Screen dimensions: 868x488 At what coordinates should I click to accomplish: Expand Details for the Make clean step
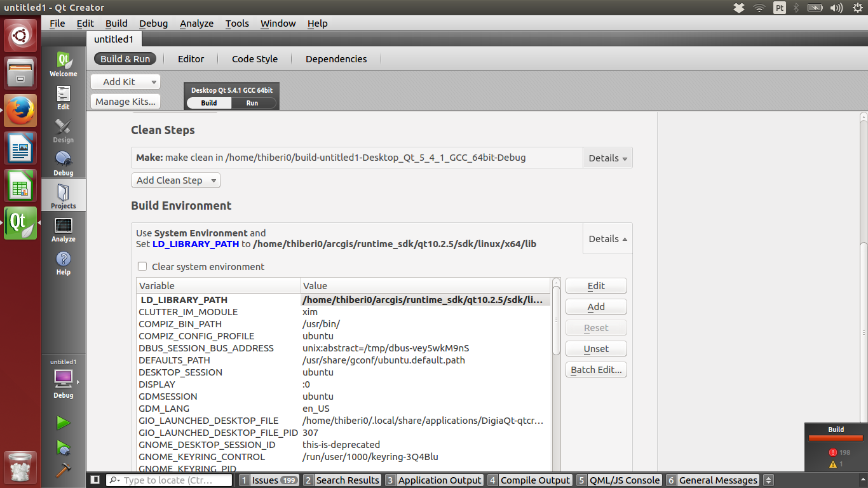(x=607, y=158)
